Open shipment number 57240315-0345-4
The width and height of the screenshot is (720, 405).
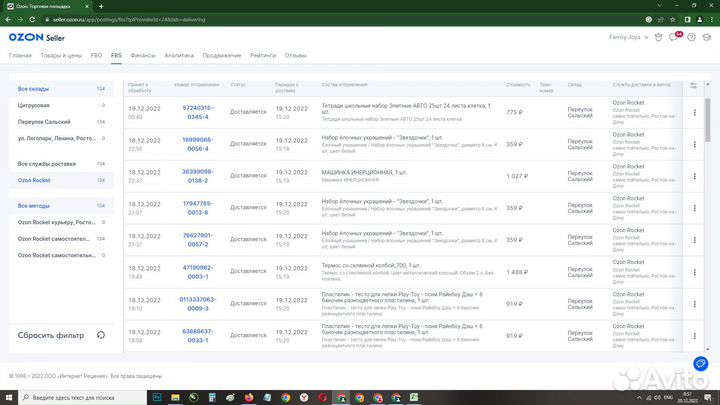click(197, 112)
